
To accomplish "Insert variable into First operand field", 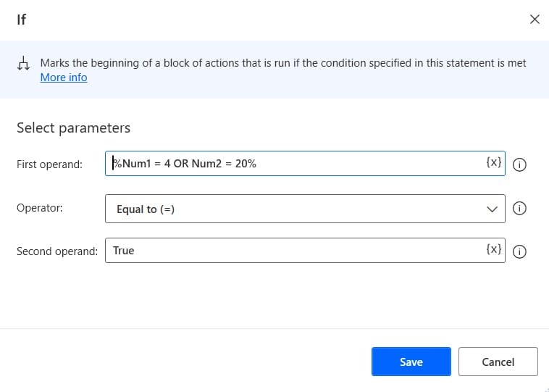I will [494, 162].
